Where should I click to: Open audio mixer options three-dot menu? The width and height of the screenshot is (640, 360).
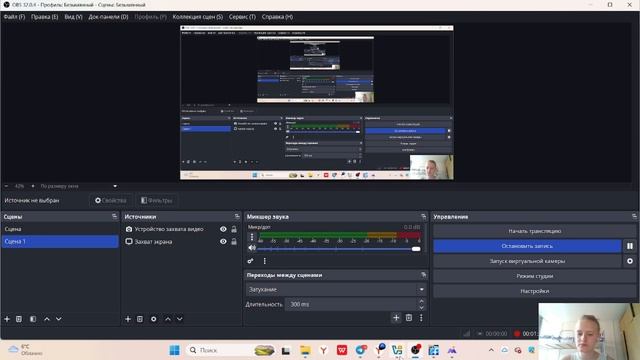(x=264, y=261)
